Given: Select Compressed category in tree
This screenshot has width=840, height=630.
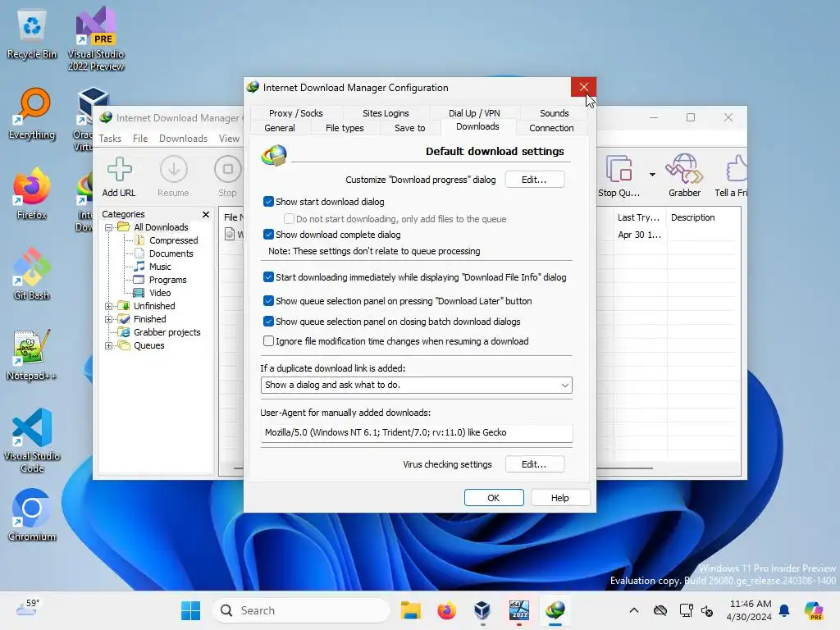Looking at the screenshot, I should (174, 240).
